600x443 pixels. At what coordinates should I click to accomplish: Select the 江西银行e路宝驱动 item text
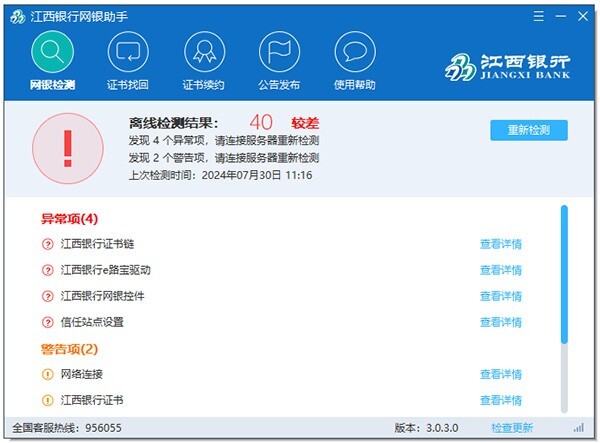[105, 270]
